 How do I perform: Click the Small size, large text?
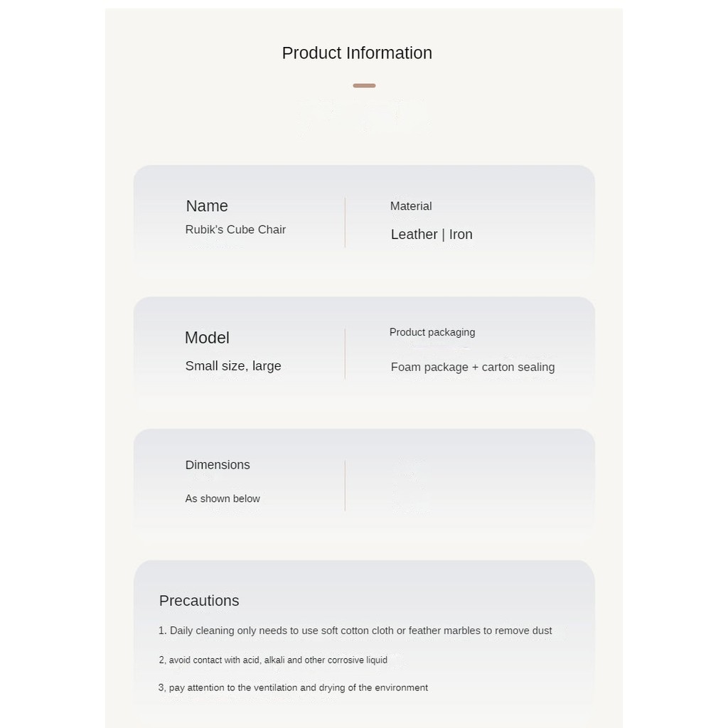(x=233, y=366)
